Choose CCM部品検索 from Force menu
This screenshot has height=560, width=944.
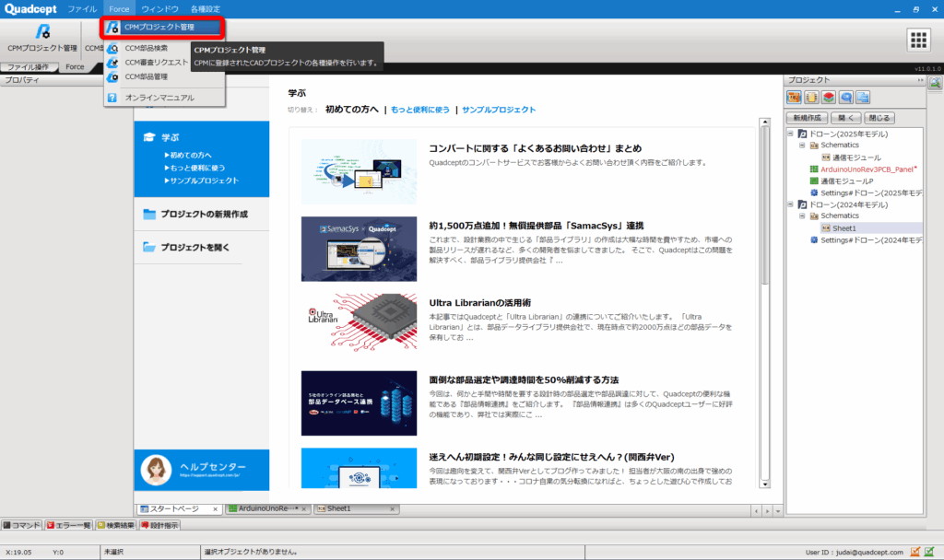pyautogui.click(x=147, y=48)
